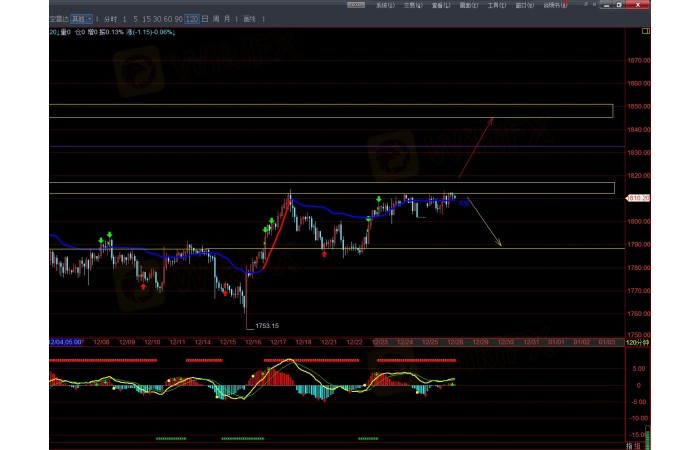Image resolution: width=700 pixels, height=450 pixels.
Task: Switch to the 60-minute period
Action: [167, 19]
